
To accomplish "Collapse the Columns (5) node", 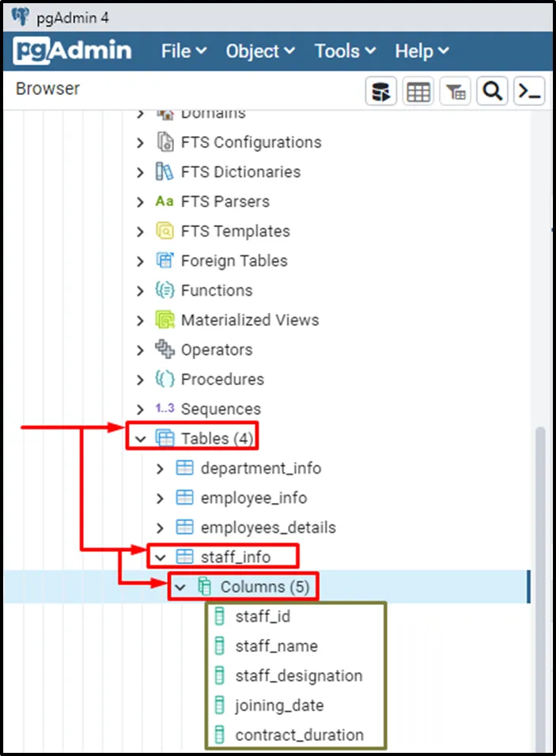I will [x=180, y=588].
